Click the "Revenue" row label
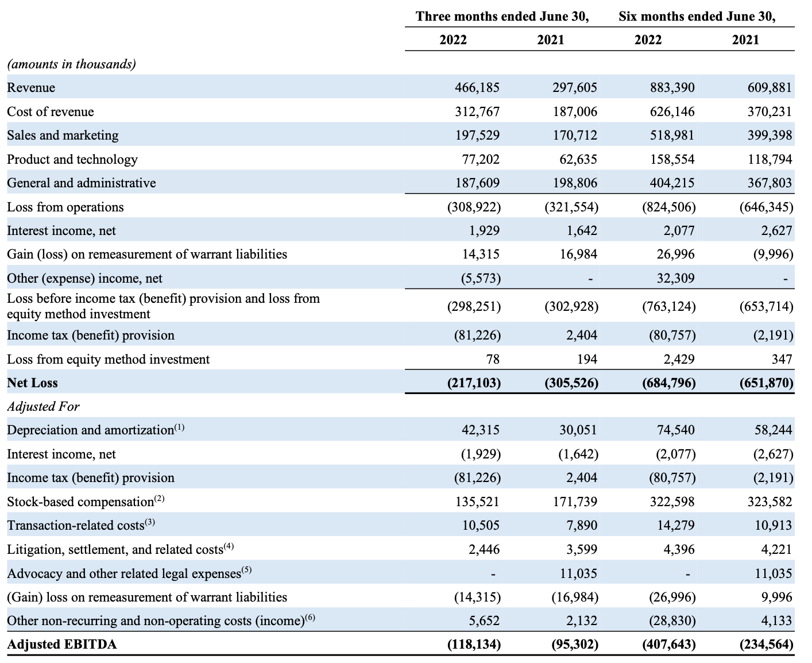 coord(31,87)
